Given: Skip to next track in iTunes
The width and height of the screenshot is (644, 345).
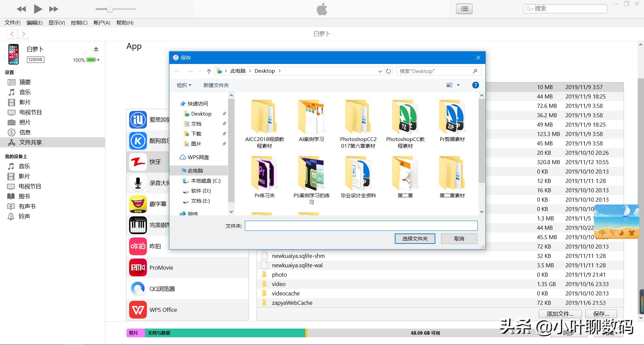Looking at the screenshot, I should tap(54, 9).
